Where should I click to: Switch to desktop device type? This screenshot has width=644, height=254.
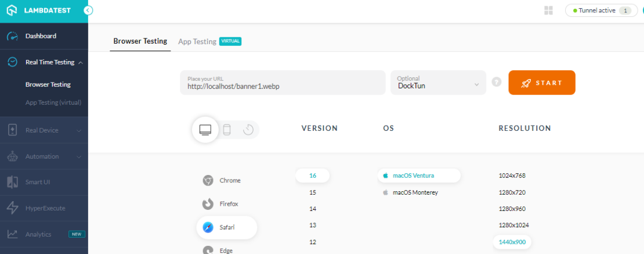point(205,130)
